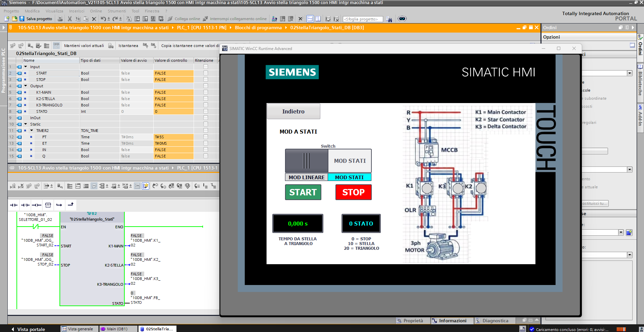Click the Collega online button
The height and width of the screenshot is (332, 644).
(184, 19)
